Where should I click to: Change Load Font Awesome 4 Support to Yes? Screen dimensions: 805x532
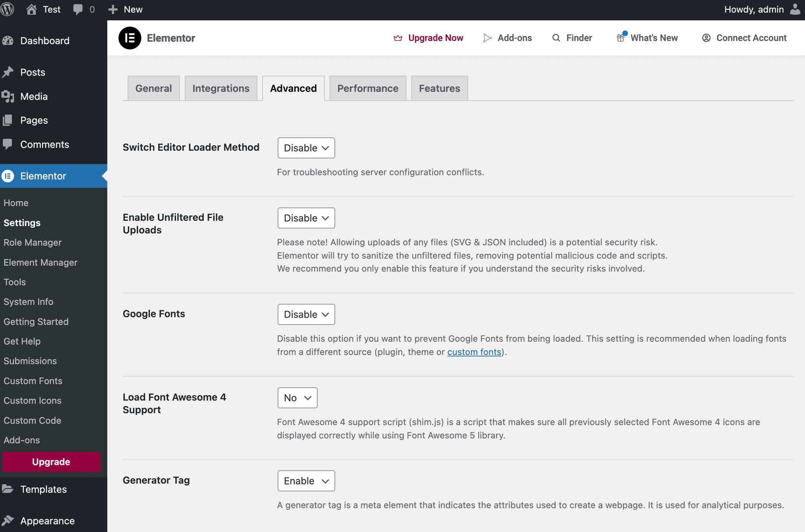click(297, 398)
